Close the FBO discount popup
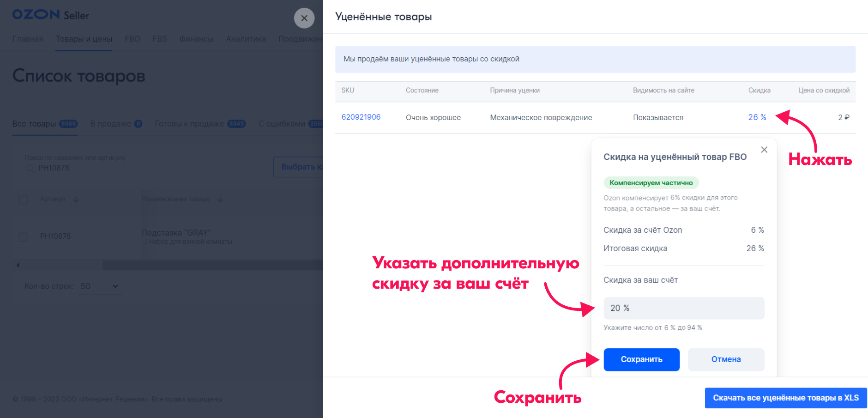The height and width of the screenshot is (418, 868). pyautogui.click(x=764, y=150)
